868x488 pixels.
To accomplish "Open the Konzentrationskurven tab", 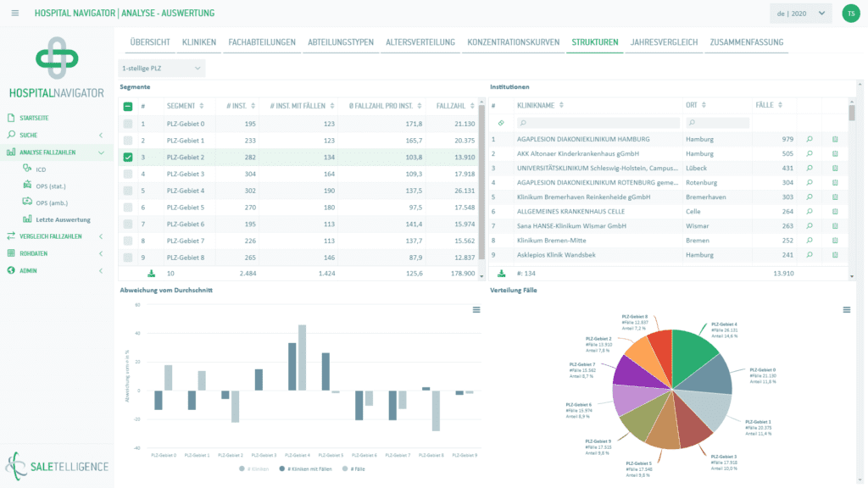I will [x=513, y=42].
